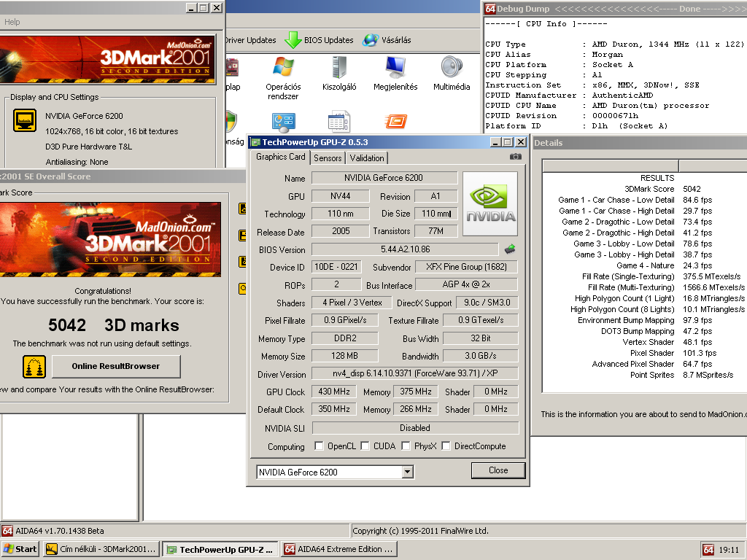This screenshot has width=747, height=560.
Task: Click the GPU-Z title bar icon
Action: click(x=256, y=142)
